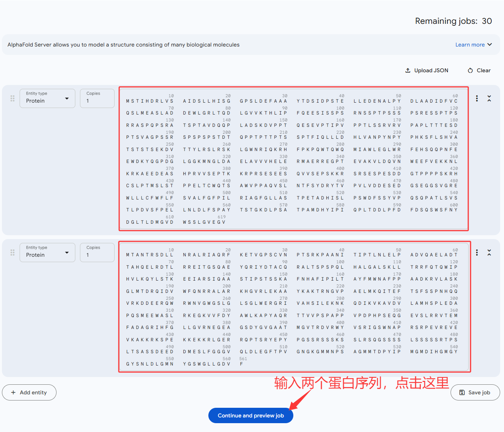
Task: Click the Save job button
Action: point(475,392)
